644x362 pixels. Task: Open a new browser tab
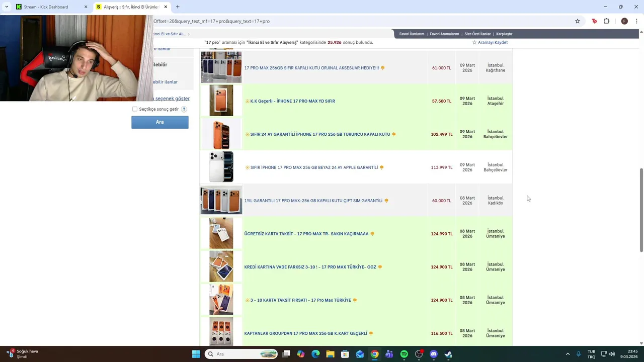point(178,7)
